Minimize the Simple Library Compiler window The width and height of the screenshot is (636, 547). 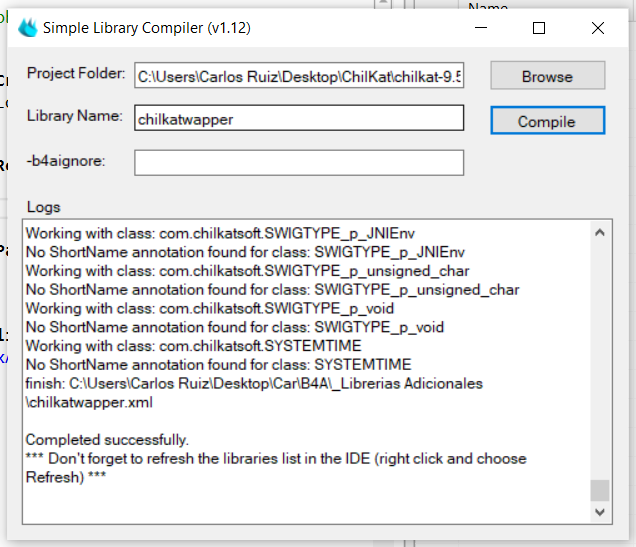click(481, 28)
